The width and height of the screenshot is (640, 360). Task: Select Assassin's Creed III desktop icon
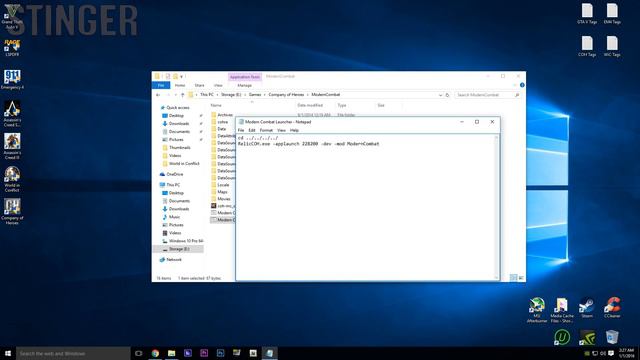click(x=12, y=146)
